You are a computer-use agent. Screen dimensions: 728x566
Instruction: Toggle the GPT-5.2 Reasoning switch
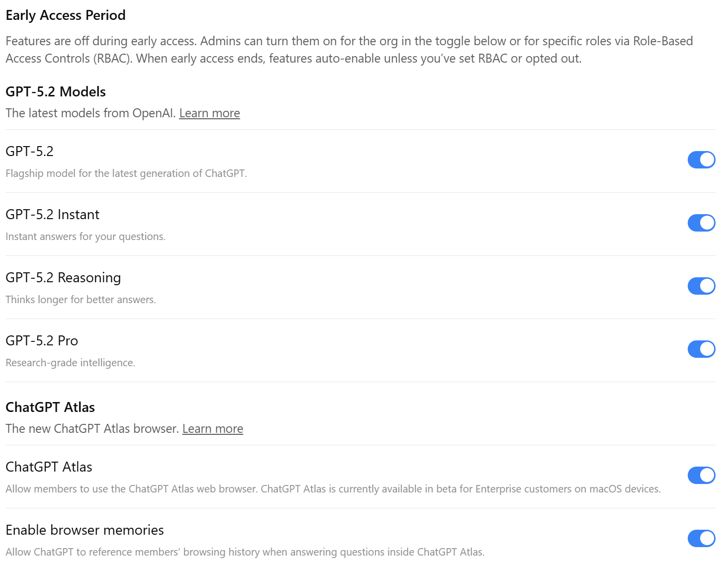(701, 286)
